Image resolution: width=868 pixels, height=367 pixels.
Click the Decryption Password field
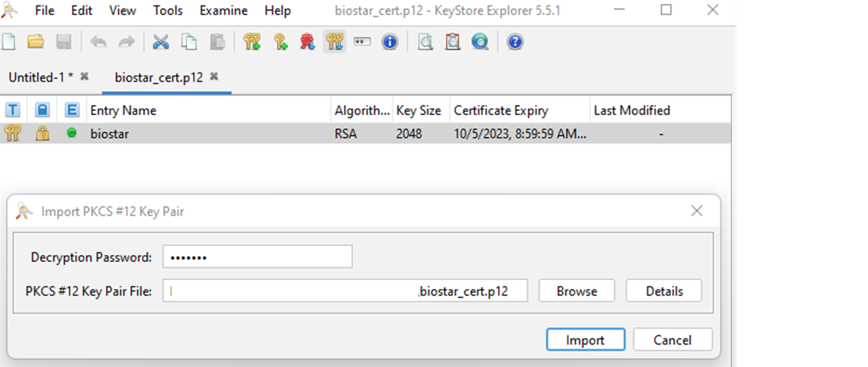click(x=257, y=257)
